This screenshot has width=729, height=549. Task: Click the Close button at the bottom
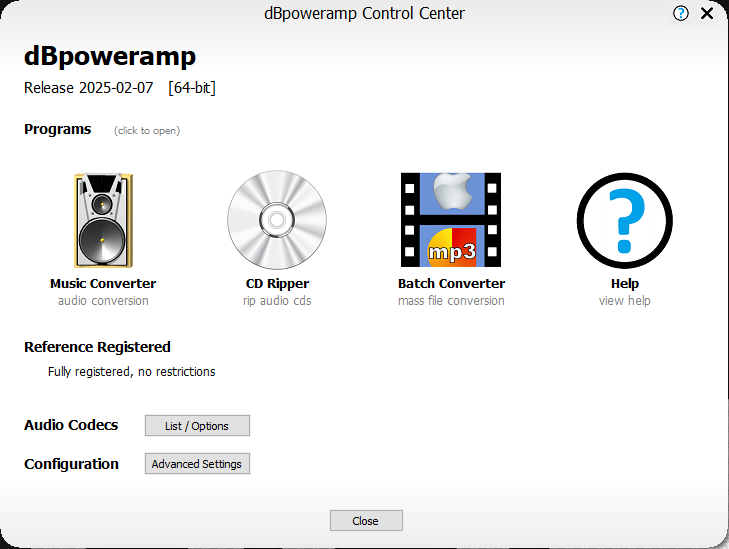coord(366,521)
